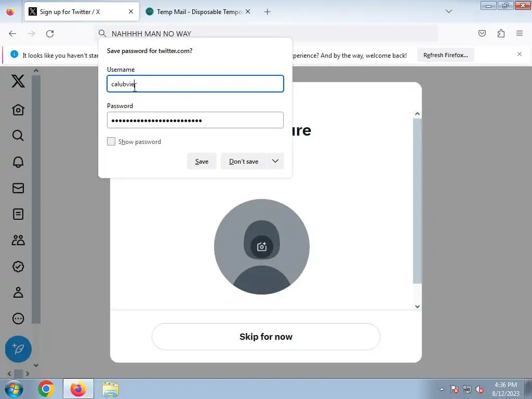The image size is (532, 399).
Task: Open the Extensions puzzle icon
Action: [x=501, y=33]
